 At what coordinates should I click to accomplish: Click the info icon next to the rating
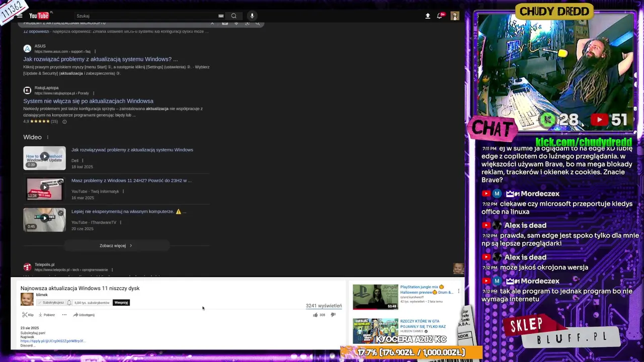coord(64,122)
